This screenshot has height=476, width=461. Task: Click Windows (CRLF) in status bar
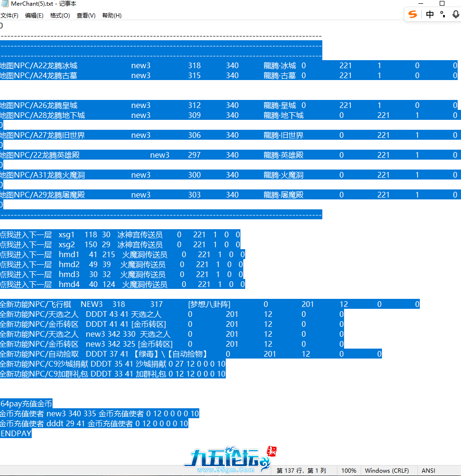click(387, 470)
